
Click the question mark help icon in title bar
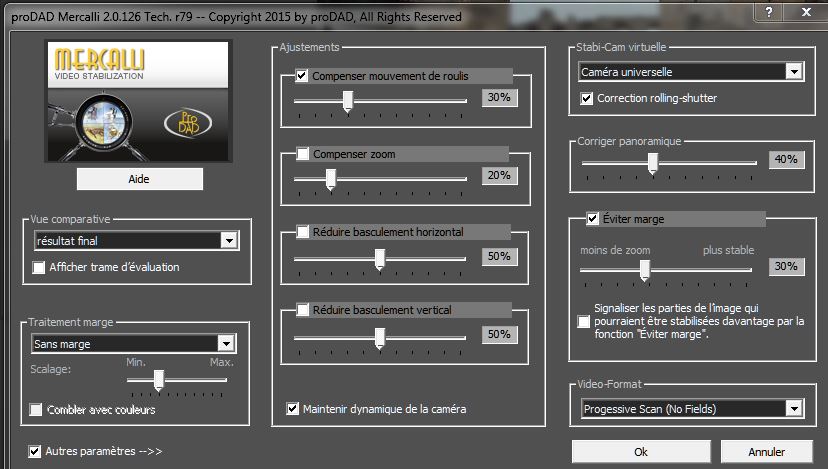pos(769,12)
